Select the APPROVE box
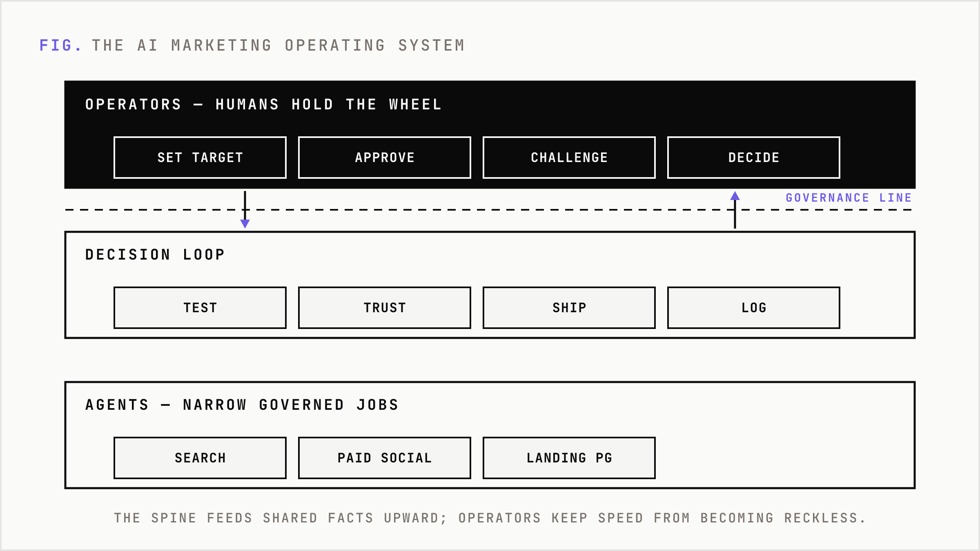 pos(385,158)
